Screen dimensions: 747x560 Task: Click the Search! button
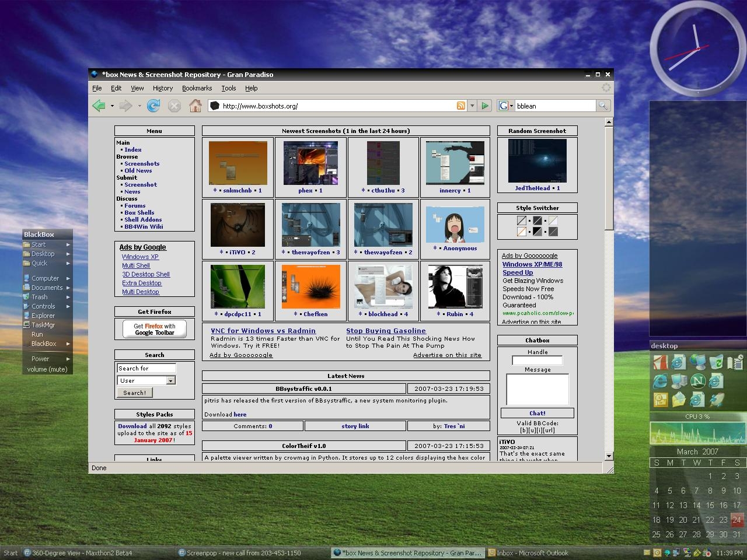click(x=135, y=393)
